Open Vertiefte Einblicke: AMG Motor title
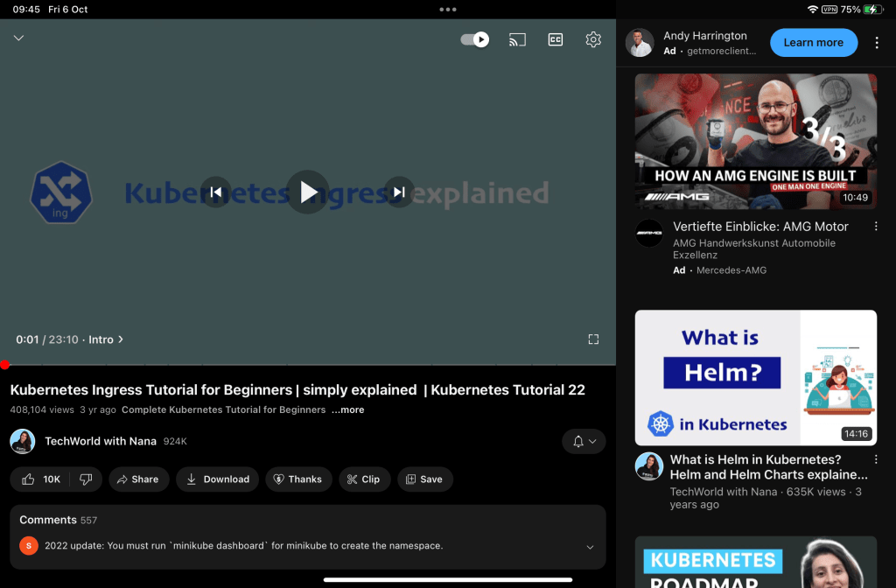 tap(760, 227)
